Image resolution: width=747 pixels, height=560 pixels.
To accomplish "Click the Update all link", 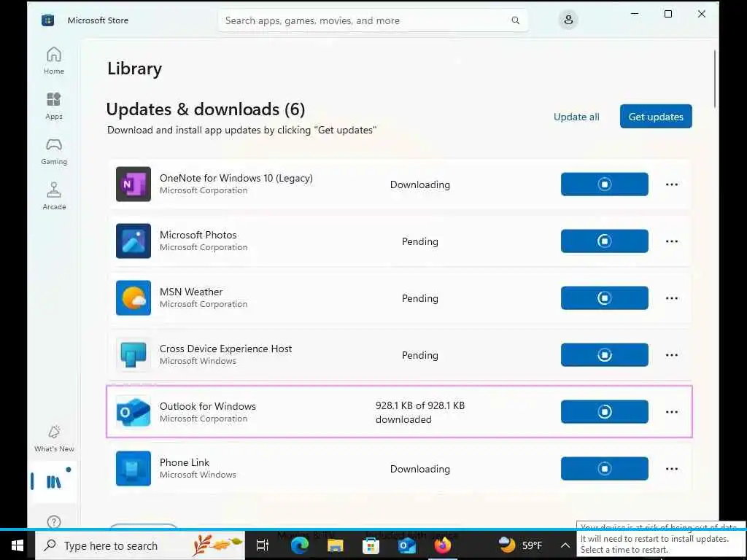I will [576, 117].
